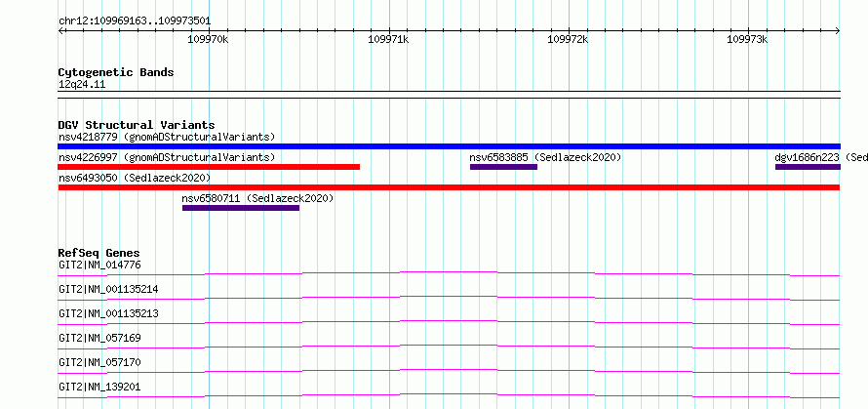Click the chr12:109969163..109973501 coordinate label
Image resolution: width=868 pixels, height=409 pixels.
(x=135, y=21)
